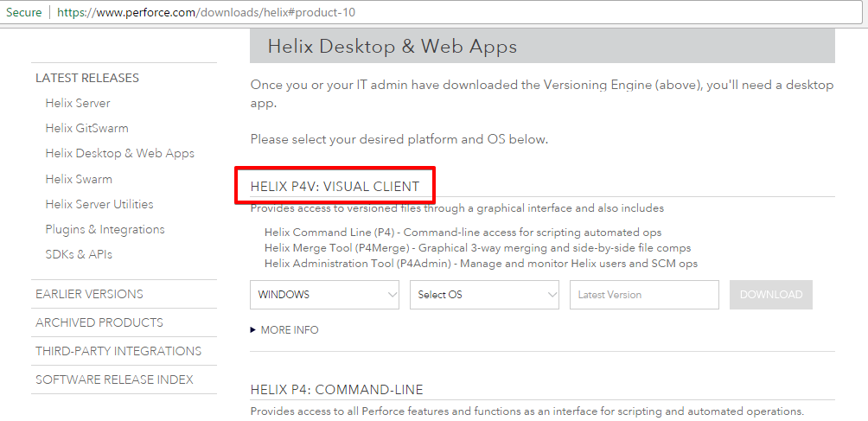Click the DOWNLOAD button
Screen dimensions: 868x421
[771, 294]
